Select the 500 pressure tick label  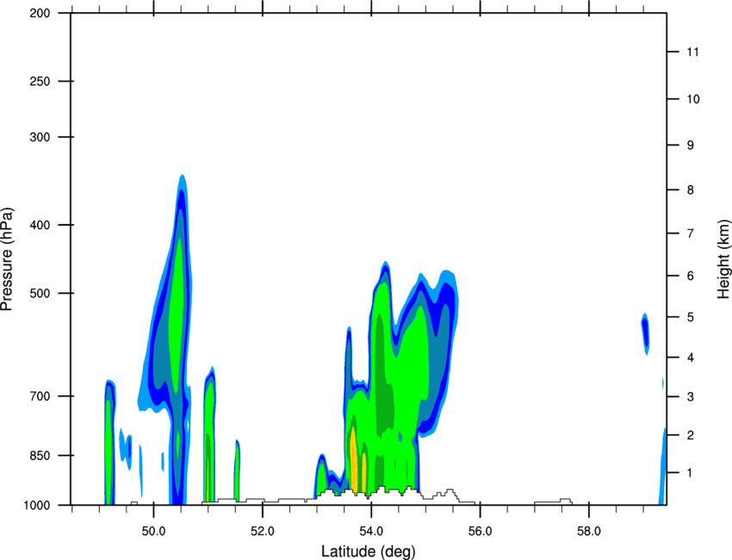[x=40, y=293]
